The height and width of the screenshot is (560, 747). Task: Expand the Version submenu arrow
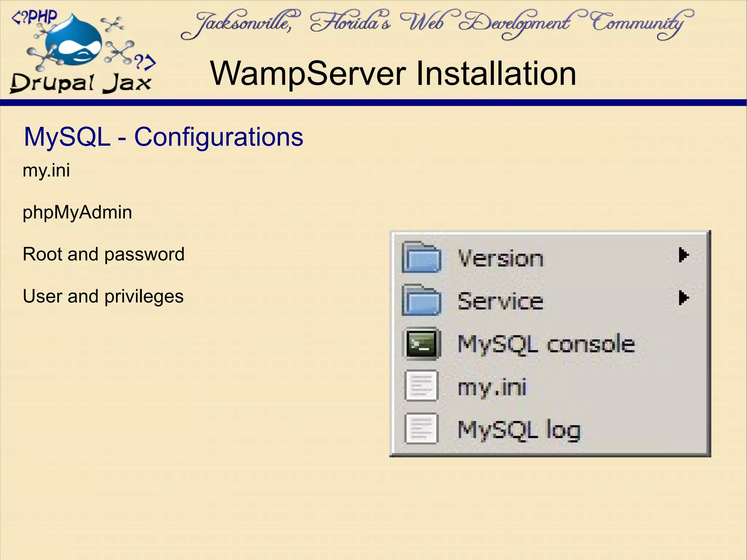click(x=683, y=255)
